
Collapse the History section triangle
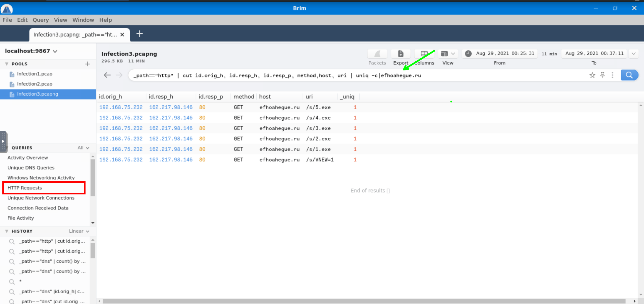click(7, 231)
